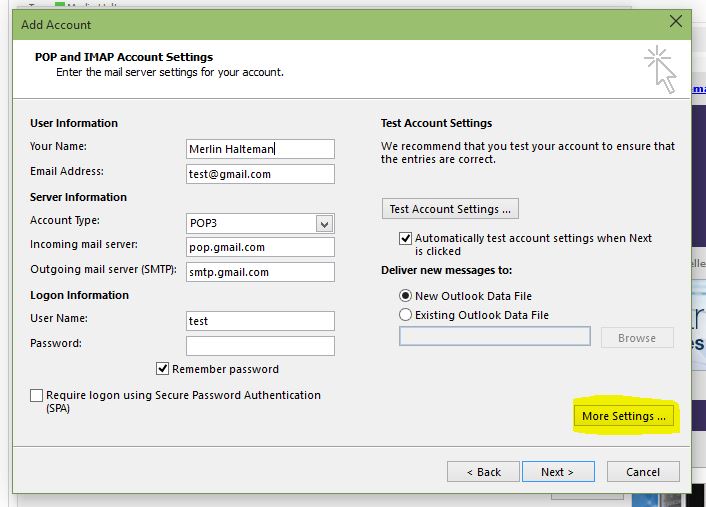Select New Outlook Data File option
Viewport: 706px width, 507px height.
coord(405,296)
